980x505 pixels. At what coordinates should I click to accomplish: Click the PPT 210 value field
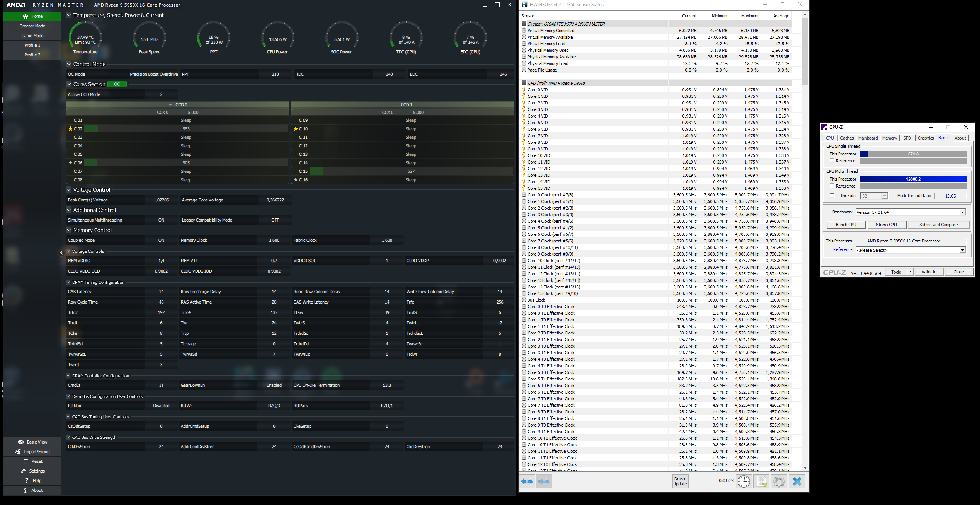(275, 74)
